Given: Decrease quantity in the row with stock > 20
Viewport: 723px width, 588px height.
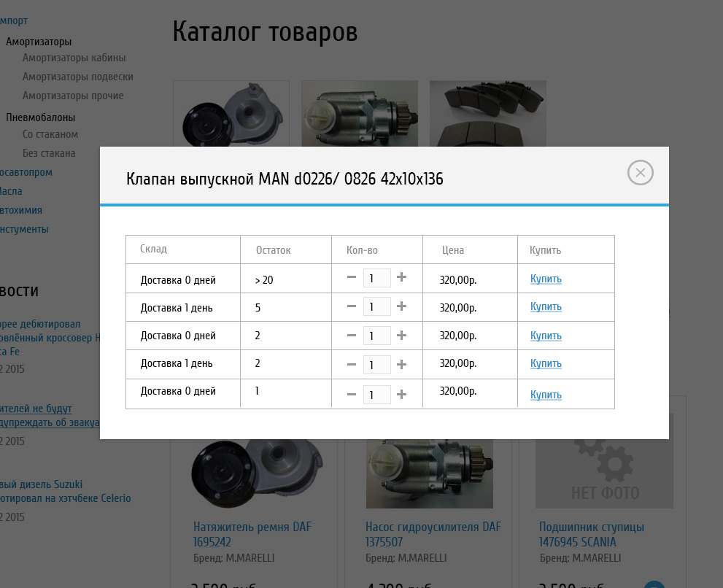Looking at the screenshot, I should 352,277.
